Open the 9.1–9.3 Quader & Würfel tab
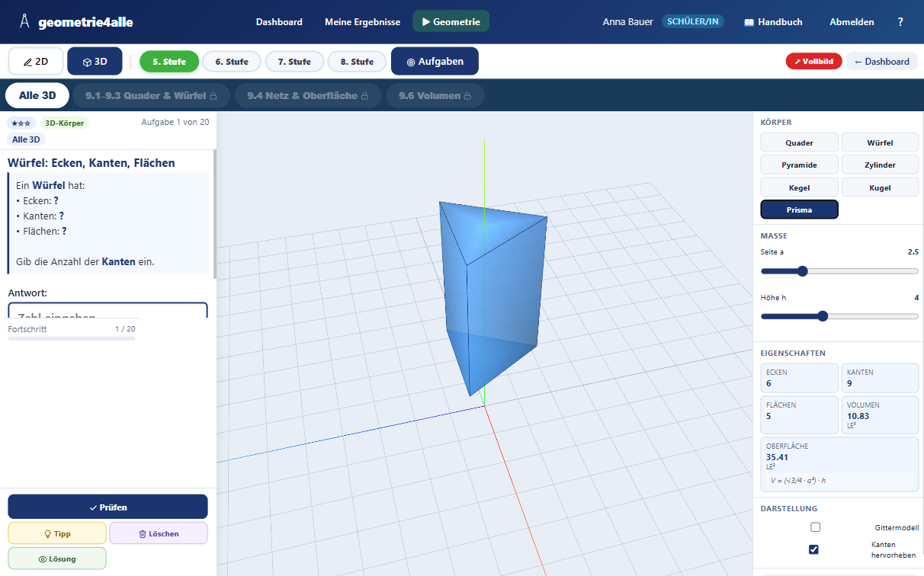The width and height of the screenshot is (924, 576). click(x=151, y=95)
